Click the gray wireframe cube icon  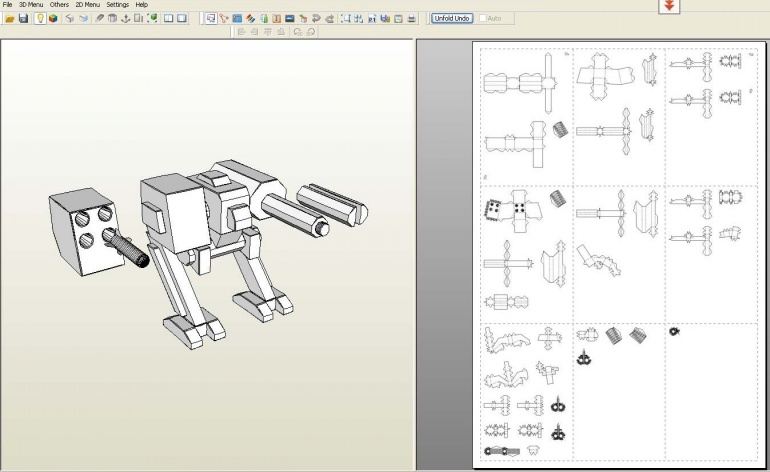70,19
